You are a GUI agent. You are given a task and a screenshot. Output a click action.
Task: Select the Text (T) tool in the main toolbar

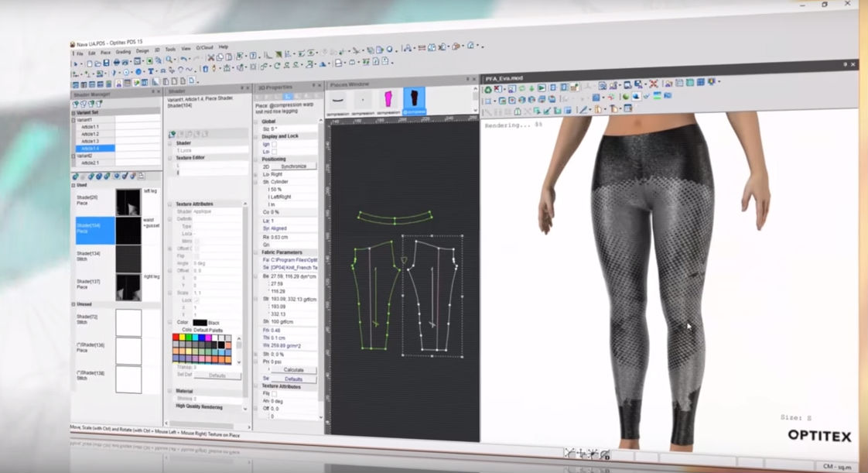click(x=152, y=70)
